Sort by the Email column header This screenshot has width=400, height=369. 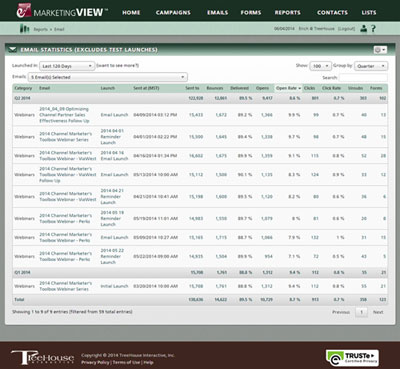pos(45,88)
